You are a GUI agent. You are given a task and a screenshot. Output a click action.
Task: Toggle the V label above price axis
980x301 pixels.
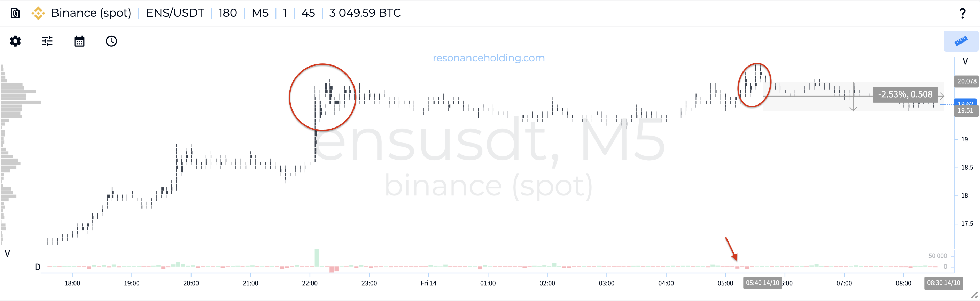tap(965, 61)
